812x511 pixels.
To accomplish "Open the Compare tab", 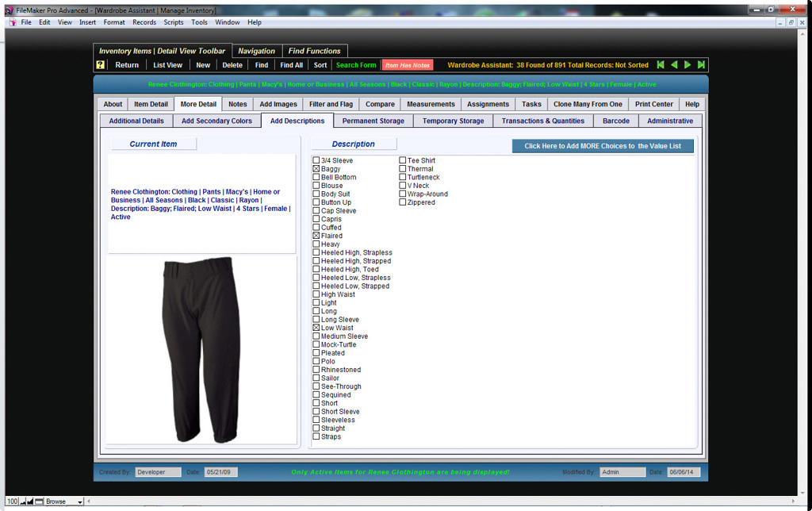I will click(x=380, y=104).
